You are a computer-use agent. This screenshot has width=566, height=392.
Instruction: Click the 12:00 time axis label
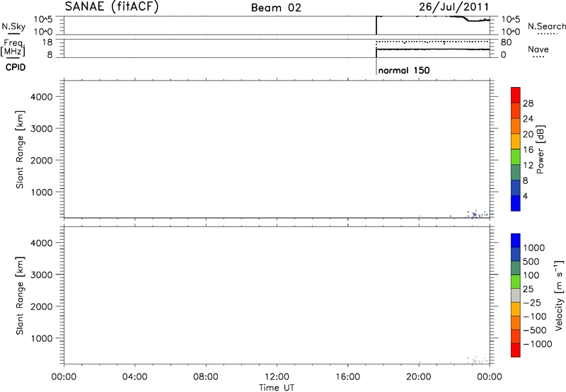tap(277, 377)
